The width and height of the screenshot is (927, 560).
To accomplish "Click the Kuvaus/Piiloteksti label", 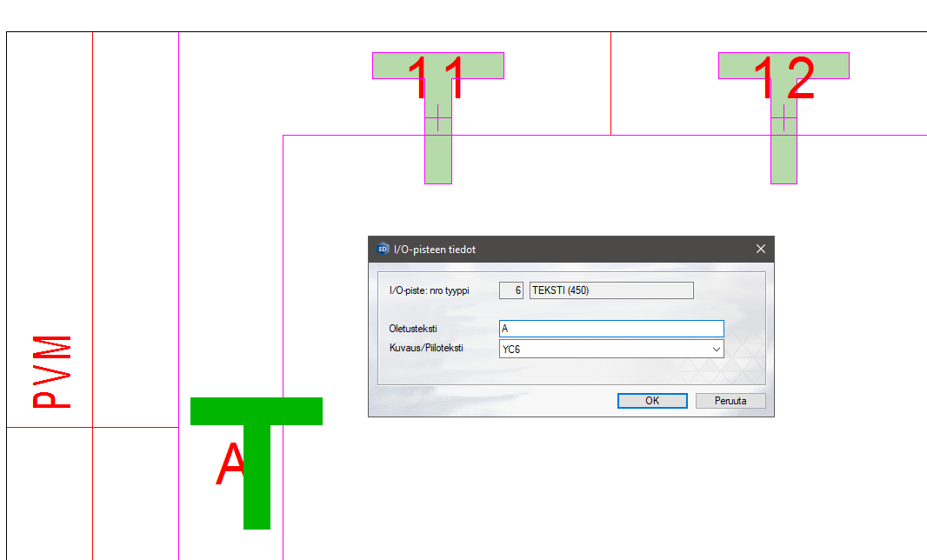I will [426, 348].
